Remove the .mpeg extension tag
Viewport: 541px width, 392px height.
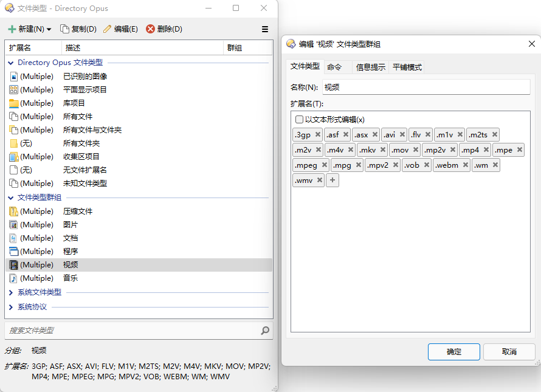pos(325,165)
